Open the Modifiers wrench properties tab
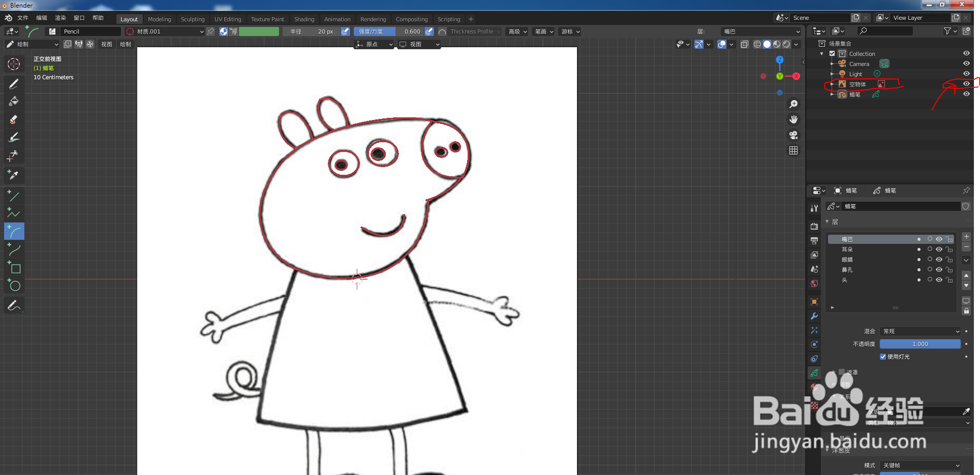Image resolution: width=980 pixels, height=475 pixels. pyautogui.click(x=814, y=316)
